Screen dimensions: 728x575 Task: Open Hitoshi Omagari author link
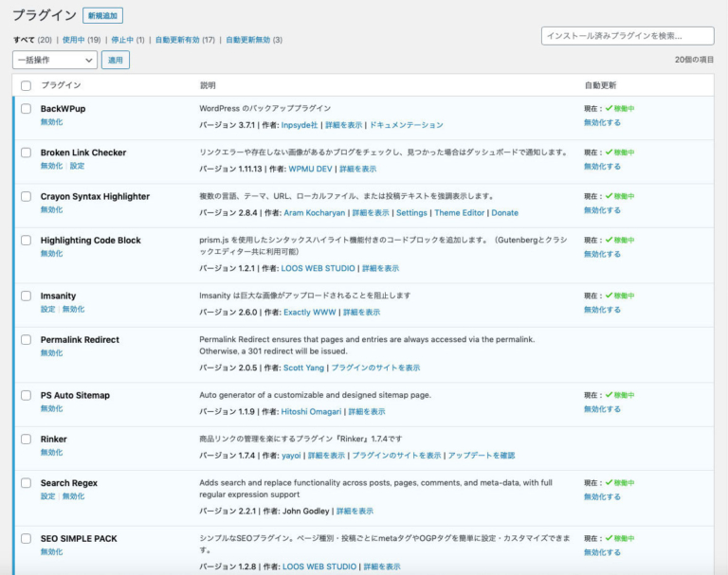311,412
